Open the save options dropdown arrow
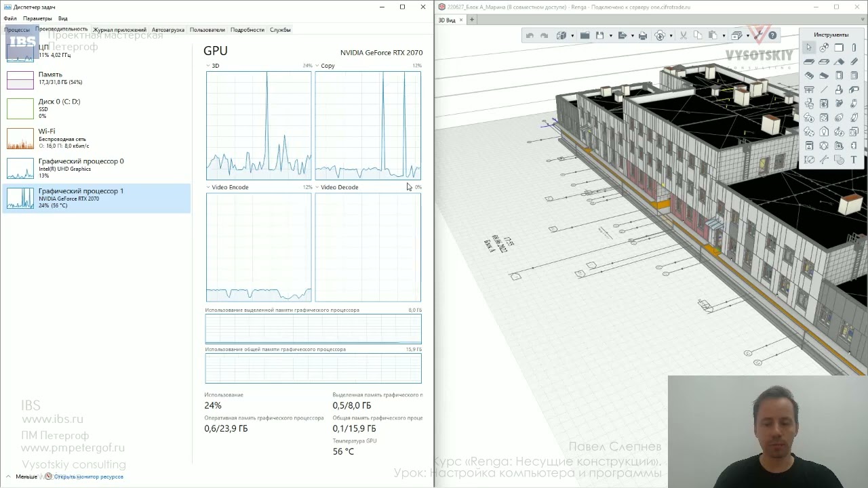The height and width of the screenshot is (488, 868). click(x=611, y=35)
